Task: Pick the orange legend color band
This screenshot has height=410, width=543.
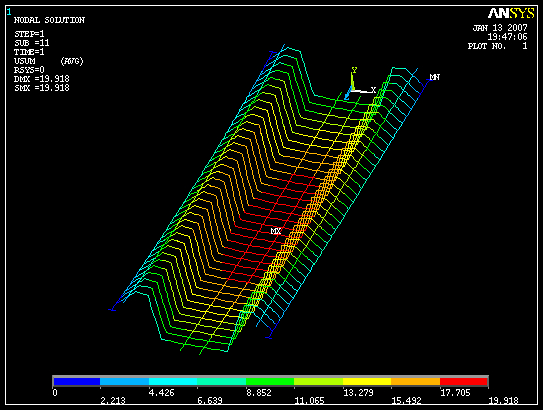Action: pyautogui.click(x=415, y=381)
